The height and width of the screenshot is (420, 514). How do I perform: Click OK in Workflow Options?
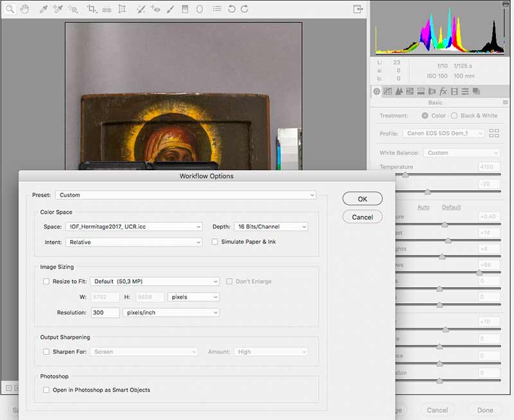[x=362, y=199]
